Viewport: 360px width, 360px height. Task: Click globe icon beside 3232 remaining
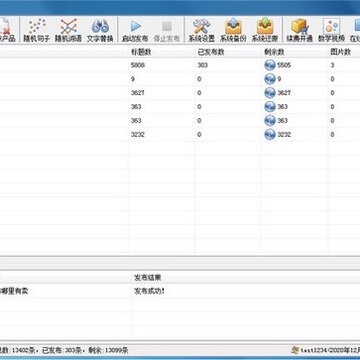point(270,134)
